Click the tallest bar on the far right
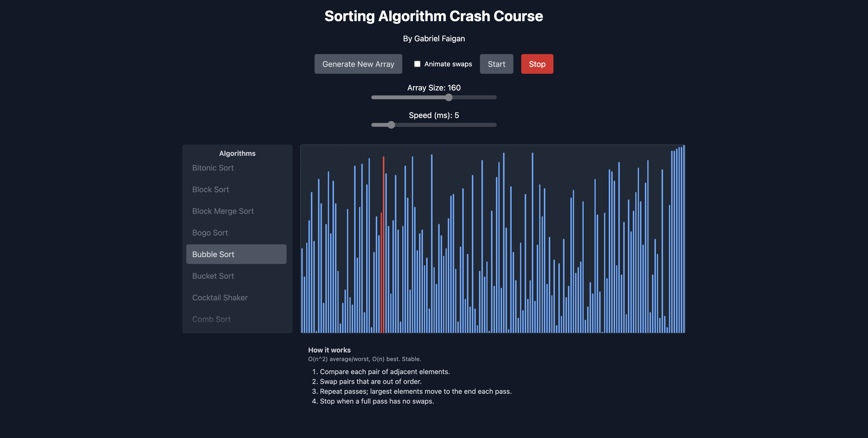This screenshot has width=868, height=438. (684, 236)
